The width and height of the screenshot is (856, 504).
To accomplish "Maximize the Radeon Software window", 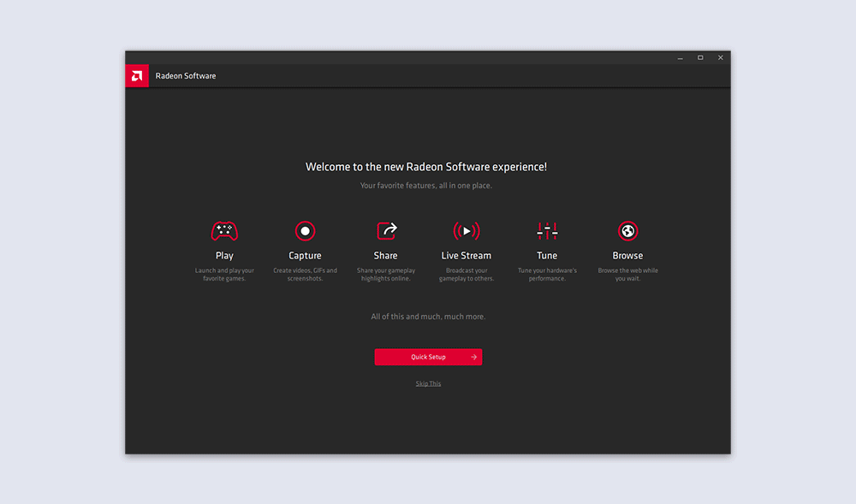I will 700,58.
